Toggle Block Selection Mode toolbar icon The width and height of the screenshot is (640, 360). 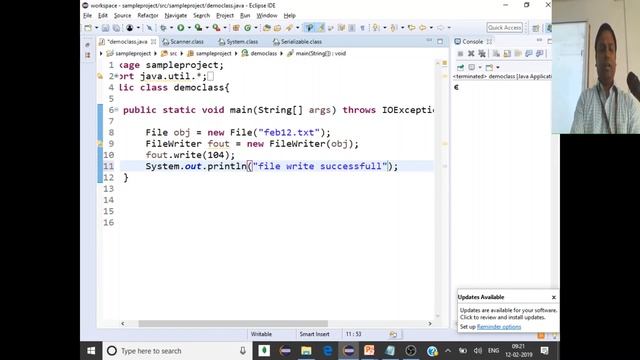(x=351, y=28)
